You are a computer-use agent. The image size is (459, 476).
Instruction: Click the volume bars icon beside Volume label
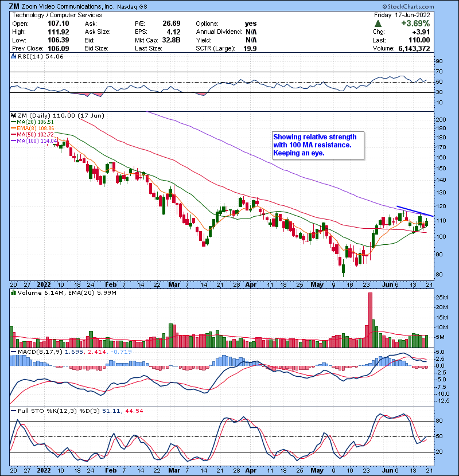coord(13,292)
